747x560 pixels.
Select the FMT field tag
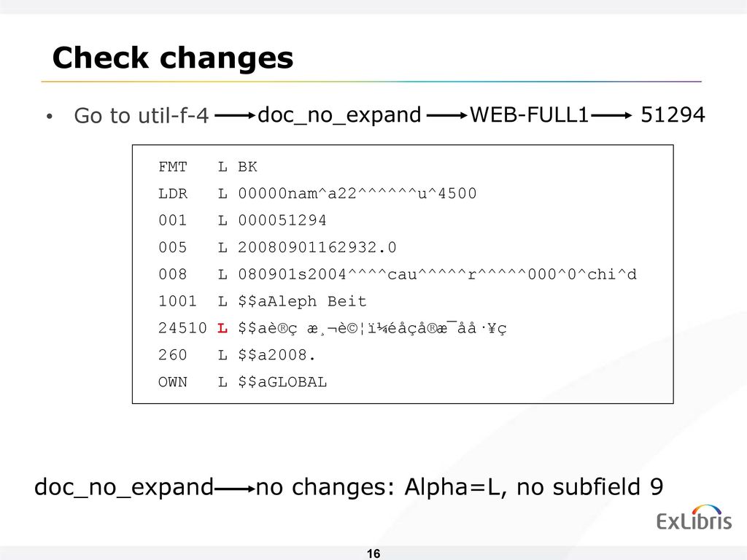coord(172,167)
